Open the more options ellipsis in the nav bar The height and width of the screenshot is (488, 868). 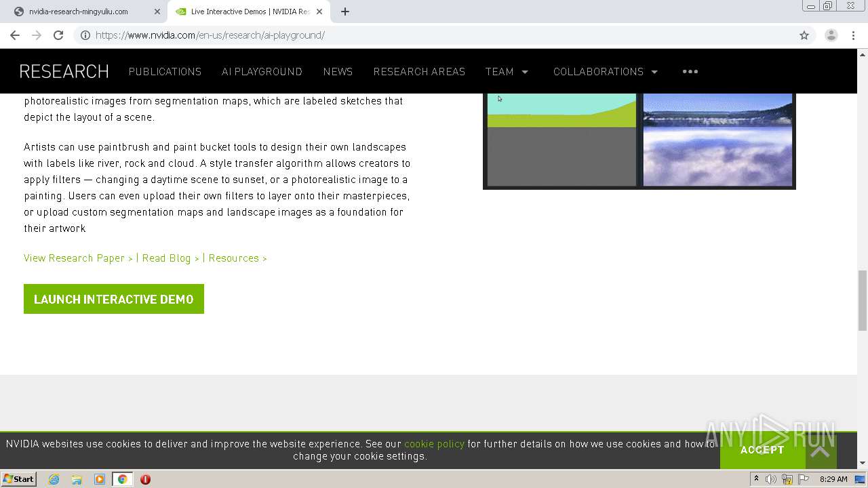[x=690, y=71]
